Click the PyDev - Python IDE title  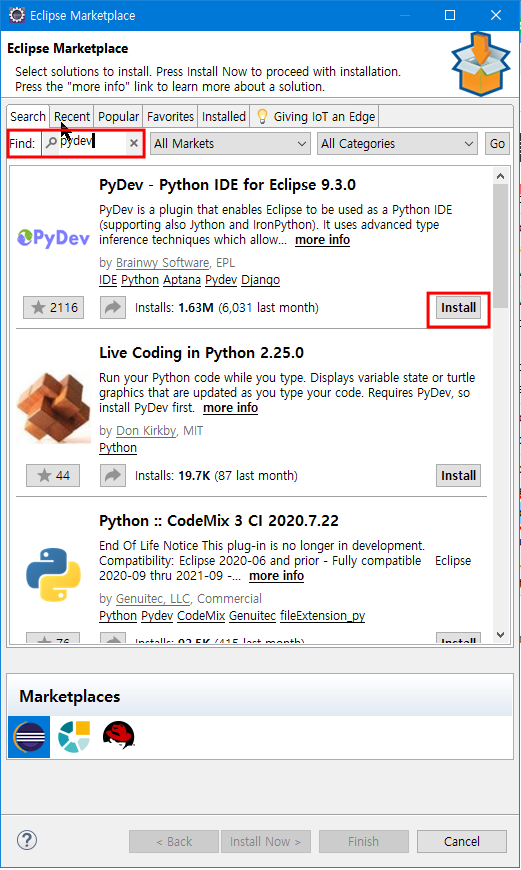click(227, 185)
